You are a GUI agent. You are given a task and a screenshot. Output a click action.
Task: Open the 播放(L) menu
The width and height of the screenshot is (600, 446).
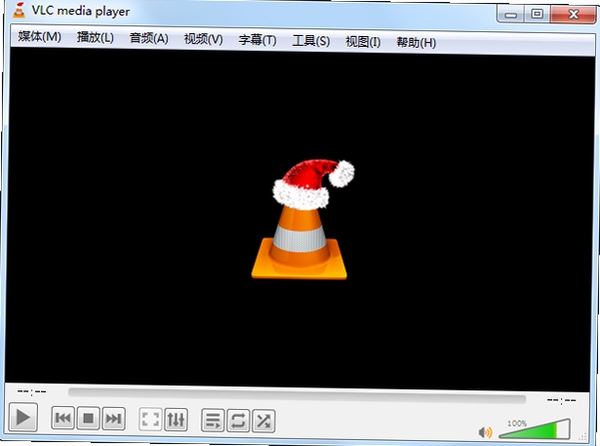point(95,37)
